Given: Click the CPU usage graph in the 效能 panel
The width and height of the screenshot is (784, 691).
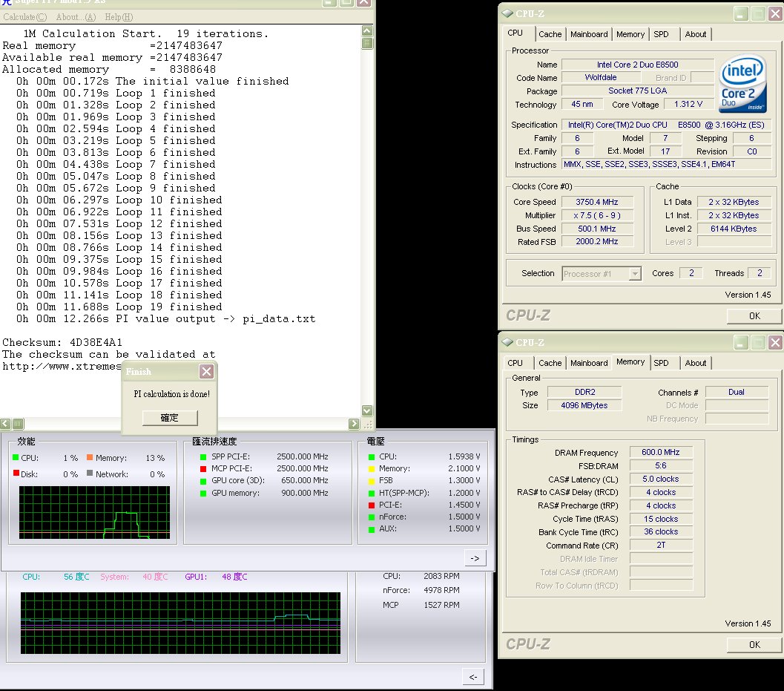Looking at the screenshot, I should (94, 512).
